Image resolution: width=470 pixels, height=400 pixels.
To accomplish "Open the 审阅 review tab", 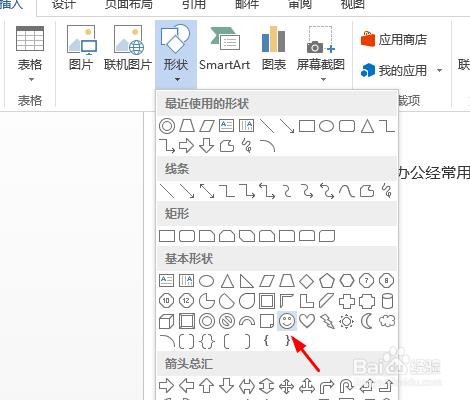I will (x=300, y=5).
